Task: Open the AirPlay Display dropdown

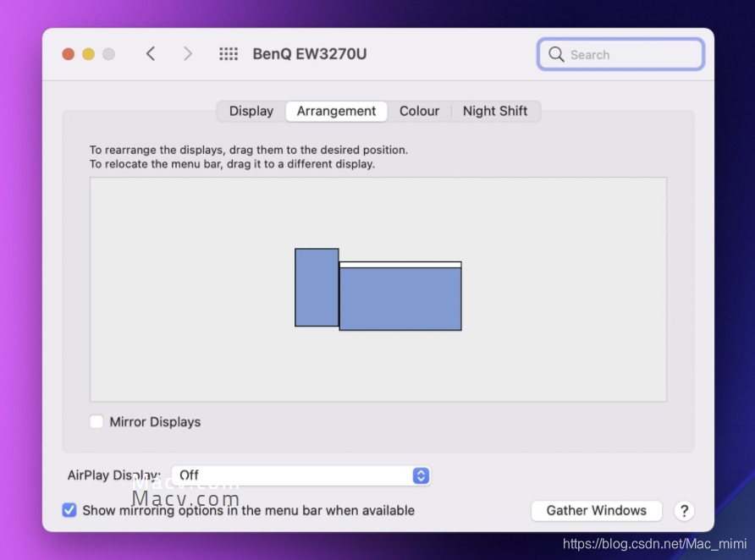Action: coord(301,475)
